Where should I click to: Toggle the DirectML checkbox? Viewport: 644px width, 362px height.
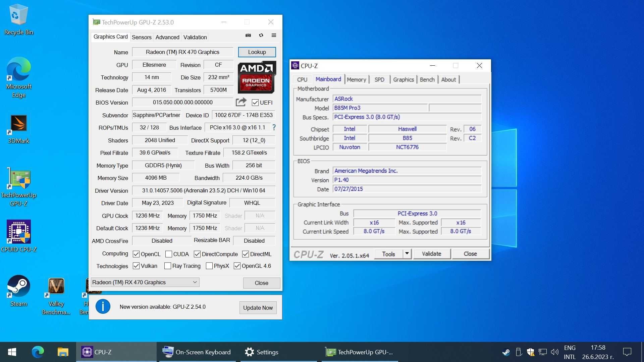tap(246, 254)
